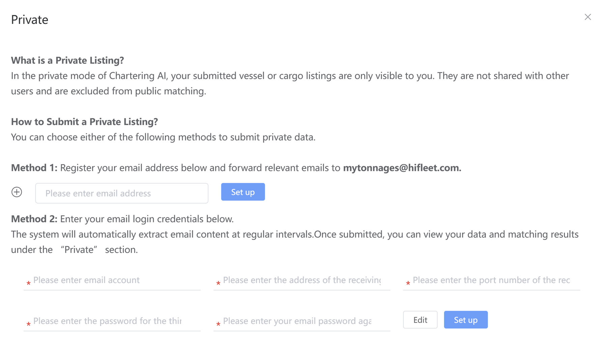Viewport: 603px width, 364px height.
Task: Click 'How to Submit a Private Listing?' heading
Action: point(84,122)
